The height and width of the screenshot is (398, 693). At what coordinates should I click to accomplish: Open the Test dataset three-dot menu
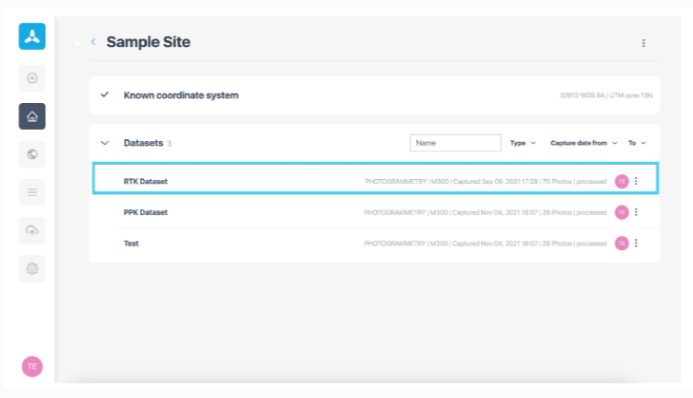(636, 243)
